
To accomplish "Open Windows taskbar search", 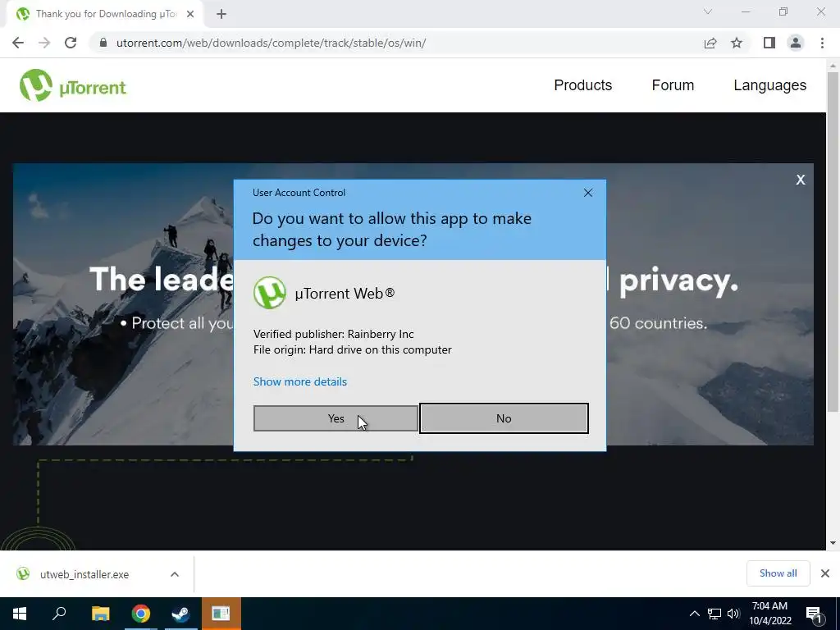I will (59, 614).
